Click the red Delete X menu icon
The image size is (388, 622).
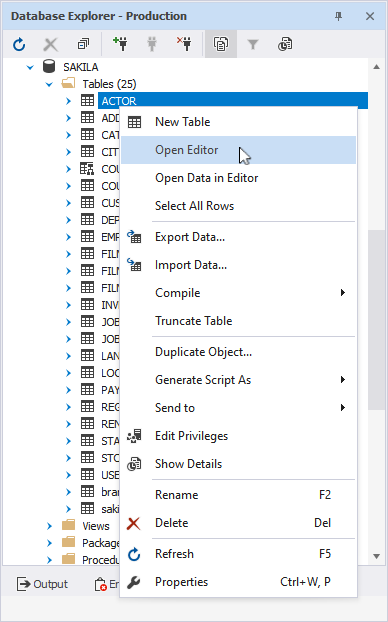[x=133, y=523]
